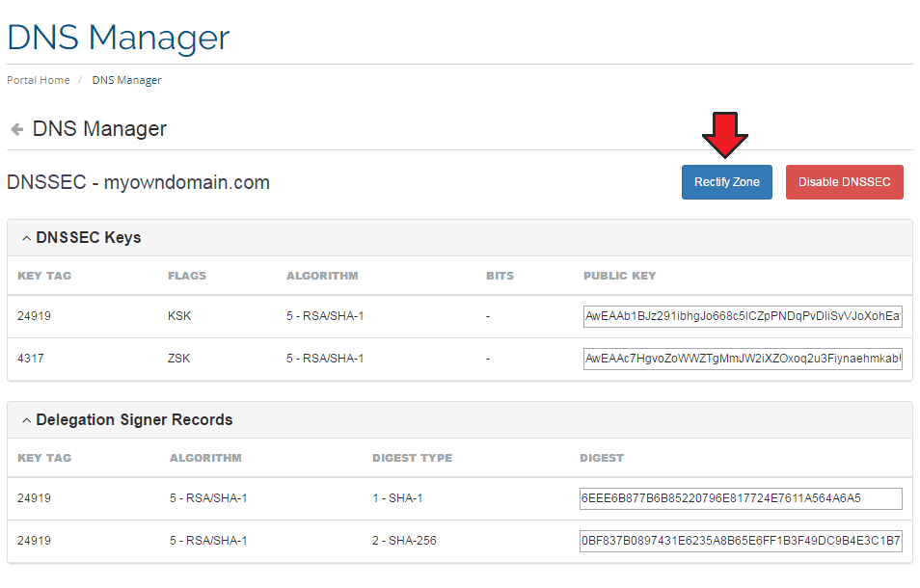Click the large DNS Manager page title

[119, 38]
